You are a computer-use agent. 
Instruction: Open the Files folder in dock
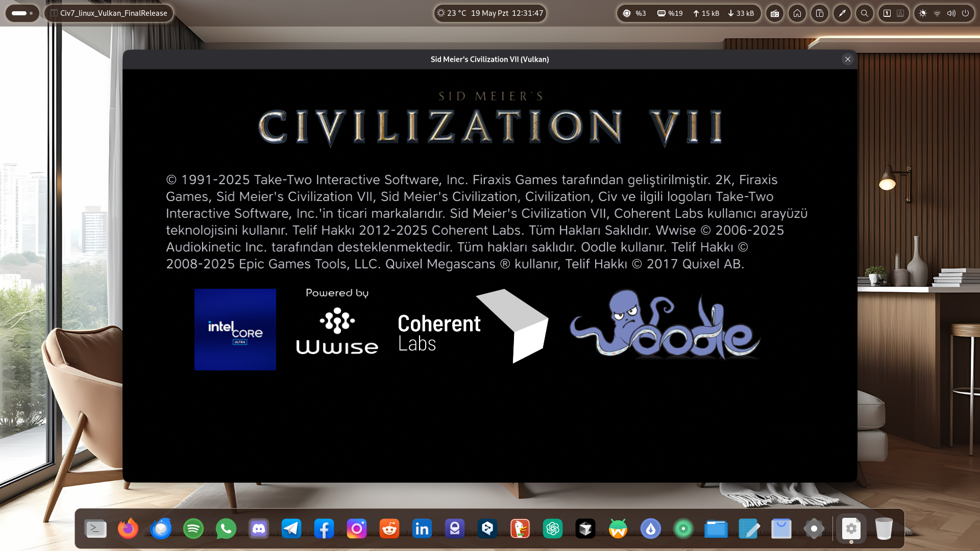(x=716, y=529)
